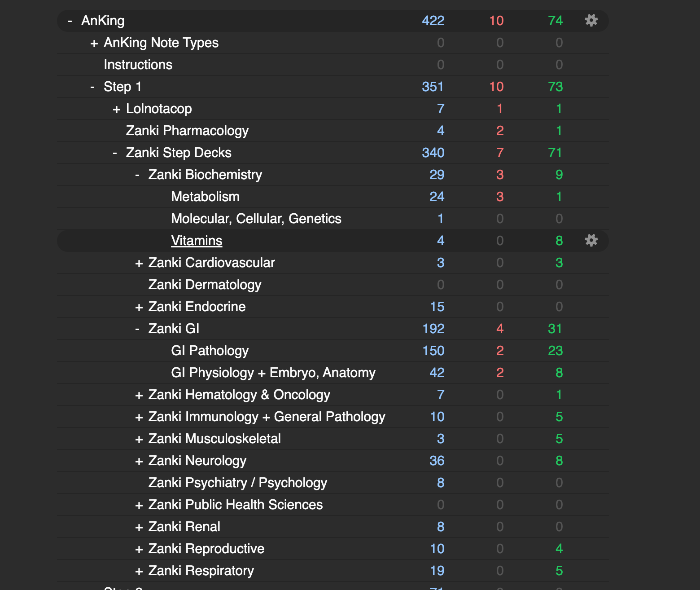This screenshot has width=700, height=590.
Task: Collapse the Zanki Biochemistry deck
Action: pyautogui.click(x=137, y=175)
